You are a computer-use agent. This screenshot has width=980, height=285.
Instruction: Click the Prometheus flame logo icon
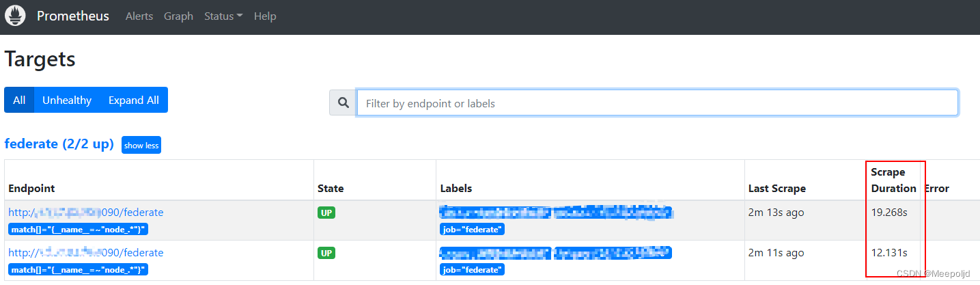15,16
